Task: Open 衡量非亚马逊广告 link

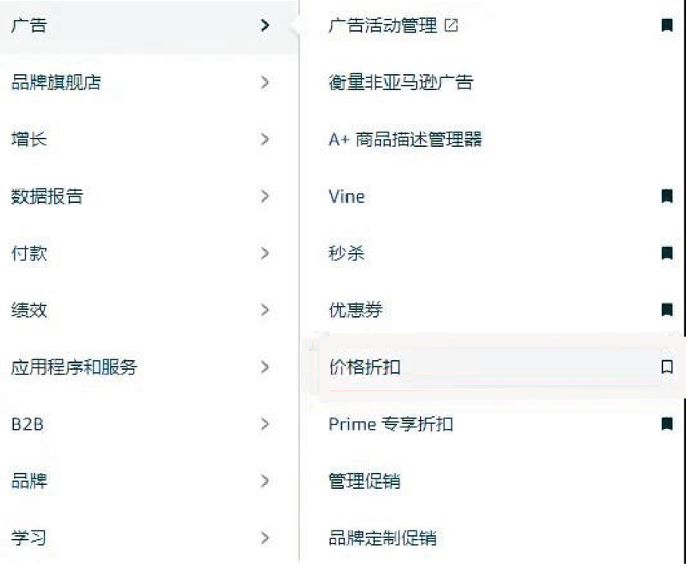Action: point(401,82)
